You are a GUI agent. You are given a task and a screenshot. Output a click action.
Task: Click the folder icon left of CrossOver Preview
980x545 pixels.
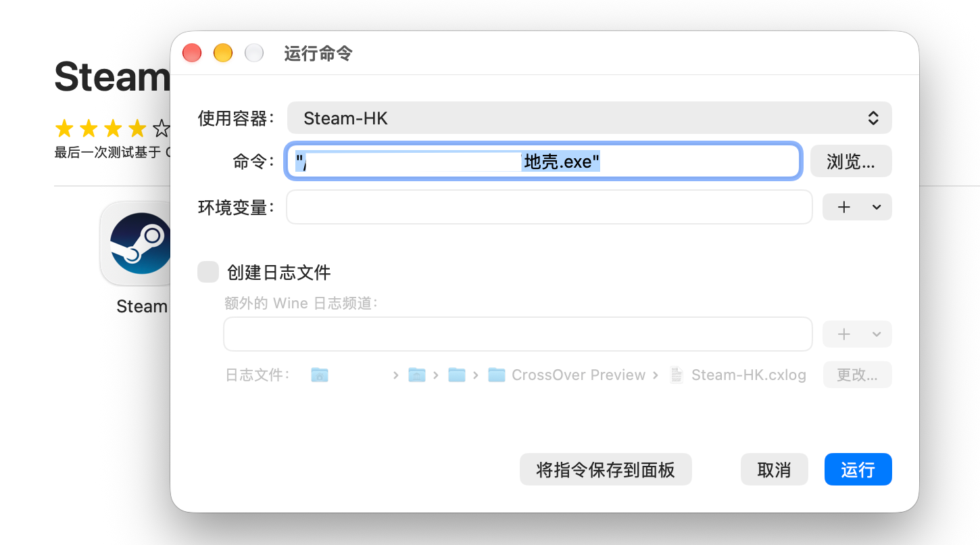coord(497,375)
